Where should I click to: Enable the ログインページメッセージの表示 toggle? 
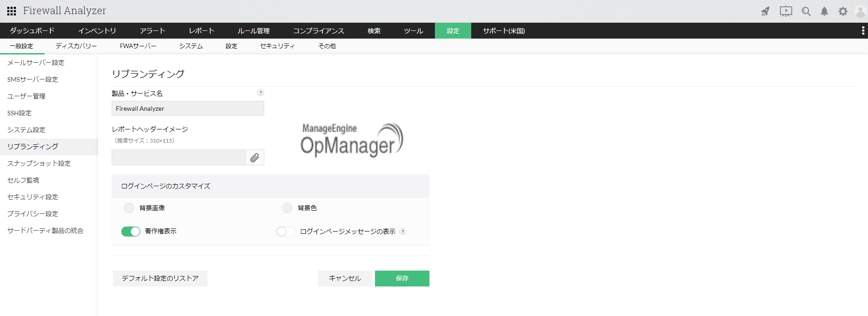[x=286, y=232]
